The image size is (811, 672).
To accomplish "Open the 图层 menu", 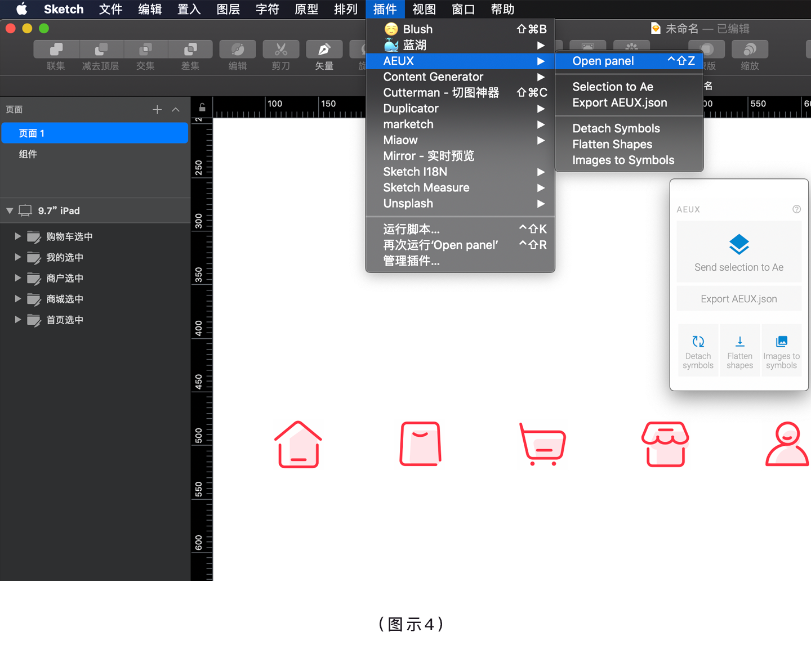I will pyautogui.click(x=228, y=9).
